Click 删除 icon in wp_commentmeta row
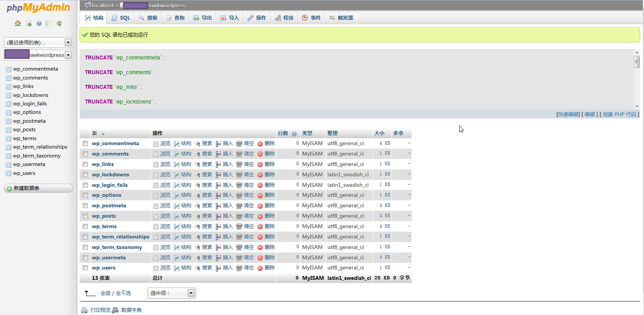Screen dimensions: 644x315 pos(260,144)
